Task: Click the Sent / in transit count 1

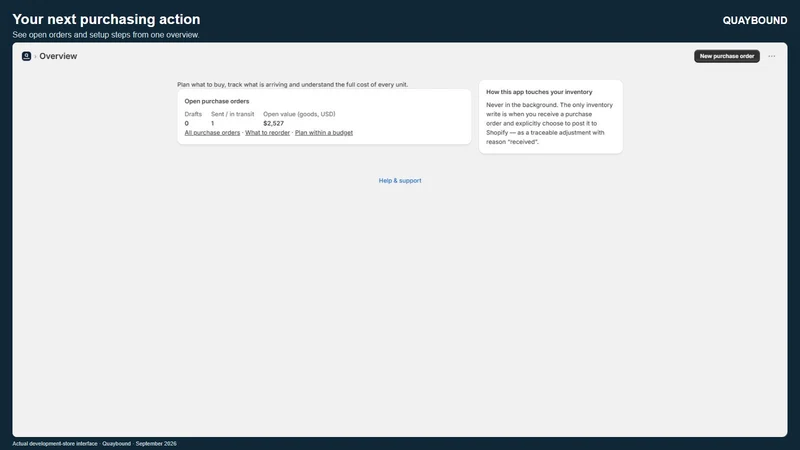Action: 213,123
